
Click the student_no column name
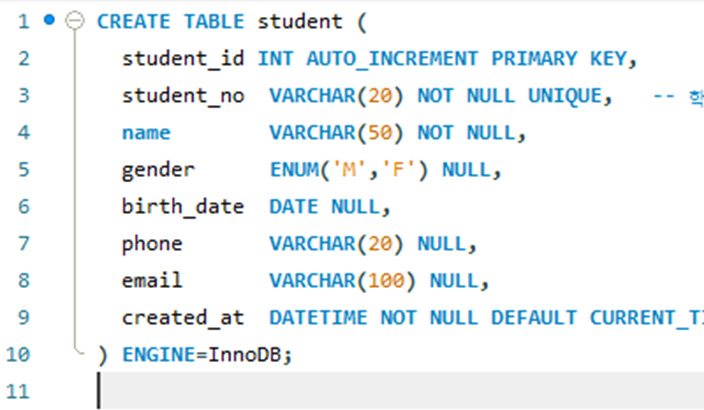coord(183,95)
